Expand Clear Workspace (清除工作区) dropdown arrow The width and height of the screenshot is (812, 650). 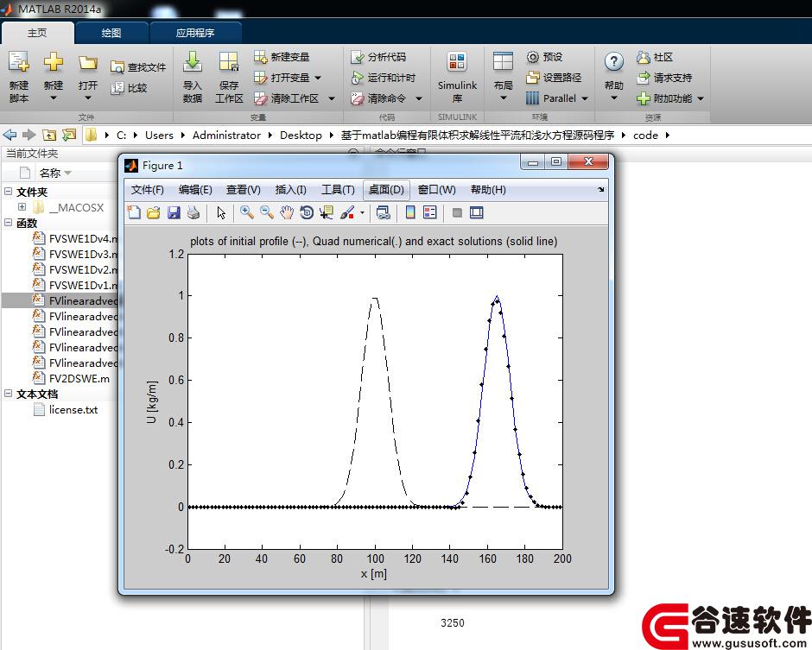click(x=332, y=98)
